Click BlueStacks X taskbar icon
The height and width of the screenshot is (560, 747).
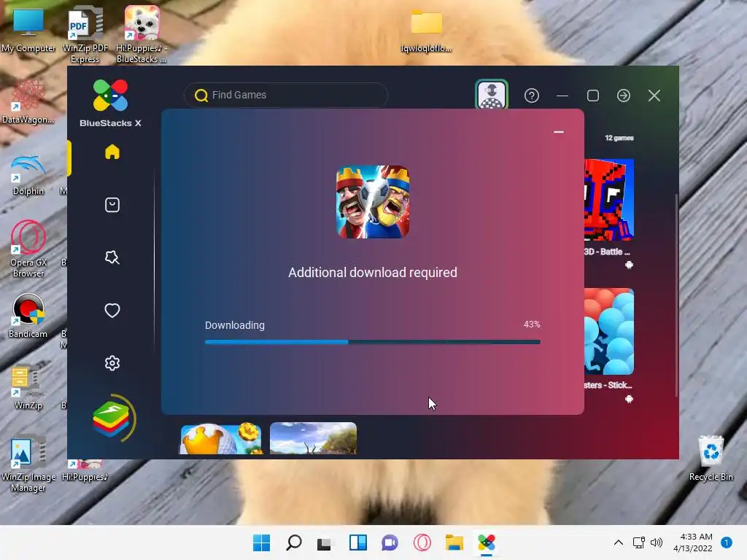[487, 542]
